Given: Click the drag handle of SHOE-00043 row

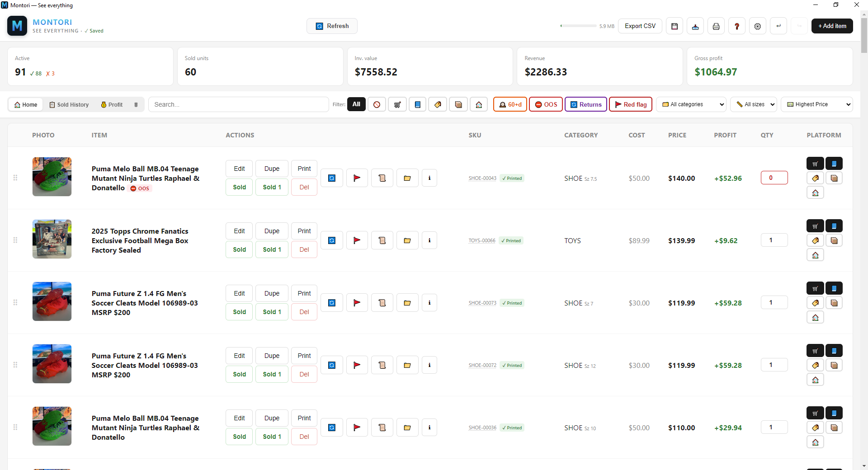Looking at the screenshot, I should coord(15,178).
